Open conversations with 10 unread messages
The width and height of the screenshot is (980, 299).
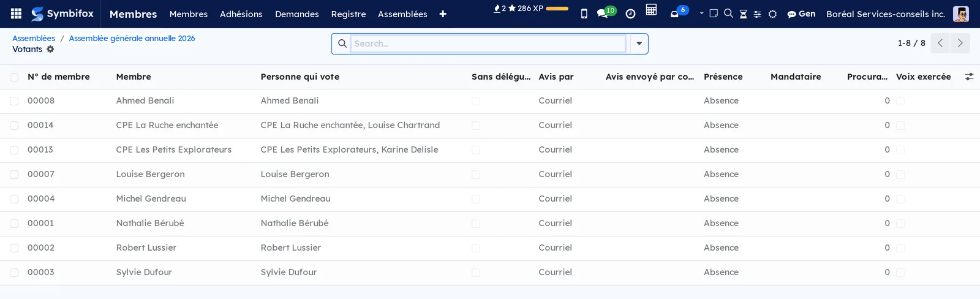click(606, 12)
